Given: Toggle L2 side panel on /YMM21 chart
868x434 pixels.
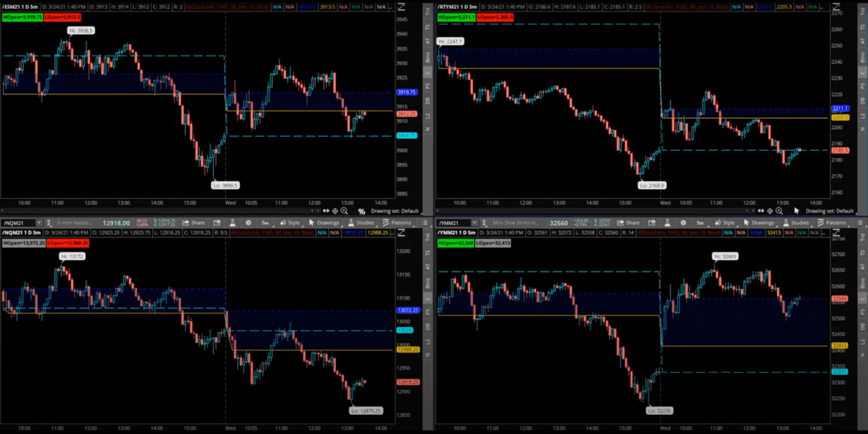Looking at the screenshot, I should click(863, 342).
